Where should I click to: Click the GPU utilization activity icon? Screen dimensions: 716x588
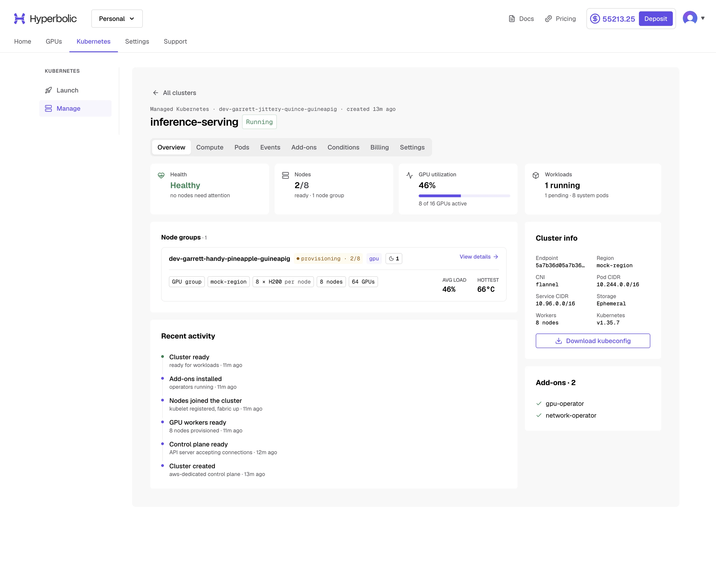[409, 175]
